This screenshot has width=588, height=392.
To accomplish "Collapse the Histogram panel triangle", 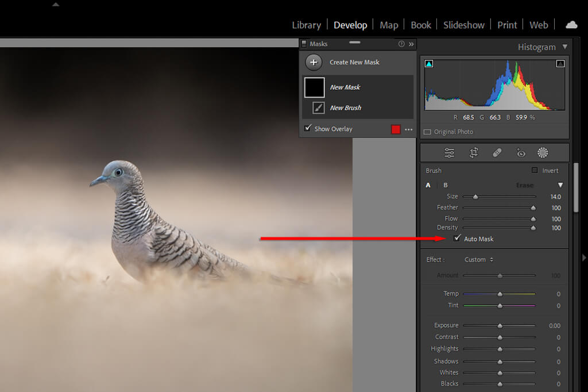I will pyautogui.click(x=565, y=47).
